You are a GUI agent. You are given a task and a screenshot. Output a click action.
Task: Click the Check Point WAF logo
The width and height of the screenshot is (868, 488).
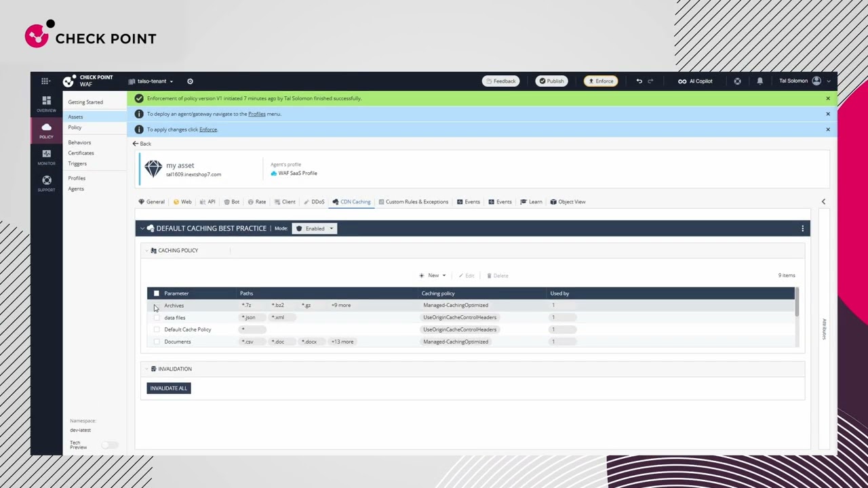88,81
